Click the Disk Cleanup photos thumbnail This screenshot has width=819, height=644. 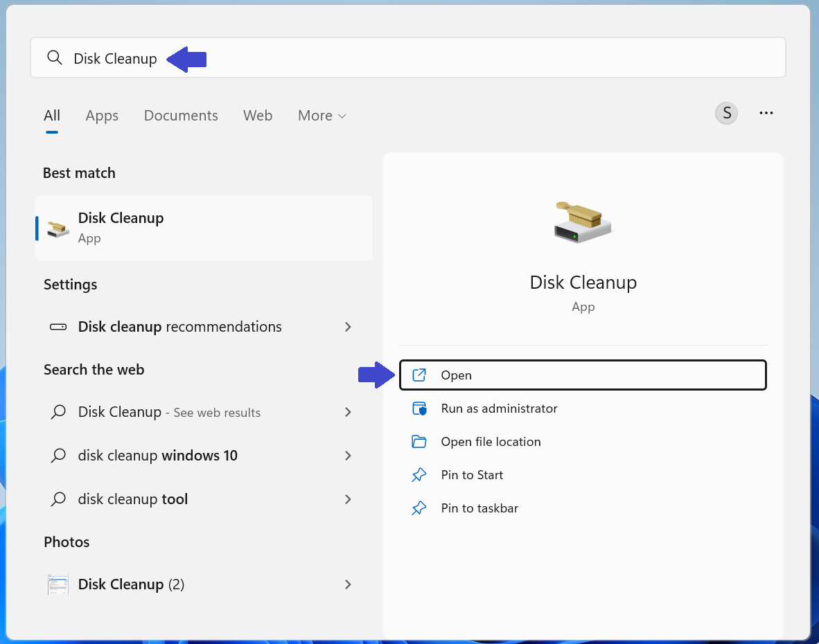point(58,584)
